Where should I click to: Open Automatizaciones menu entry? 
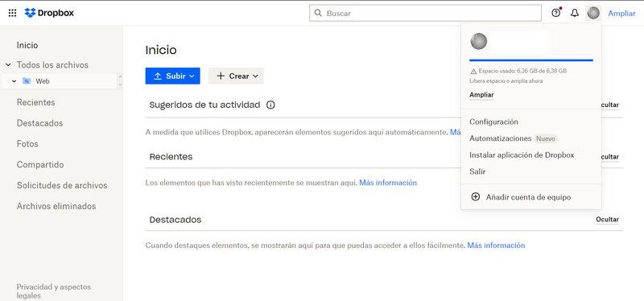coord(500,138)
